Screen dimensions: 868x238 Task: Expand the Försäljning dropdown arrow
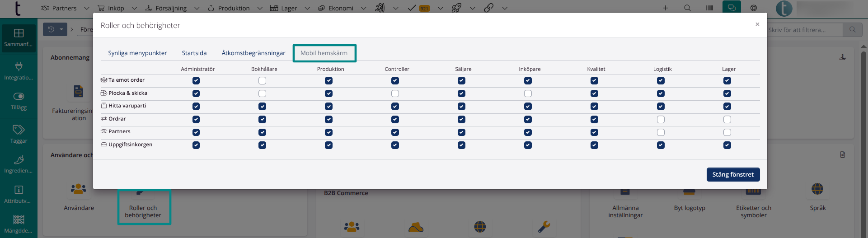pyautogui.click(x=197, y=8)
